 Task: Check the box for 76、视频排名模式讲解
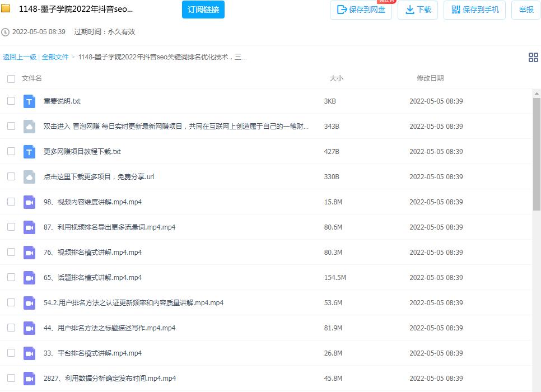click(11, 252)
